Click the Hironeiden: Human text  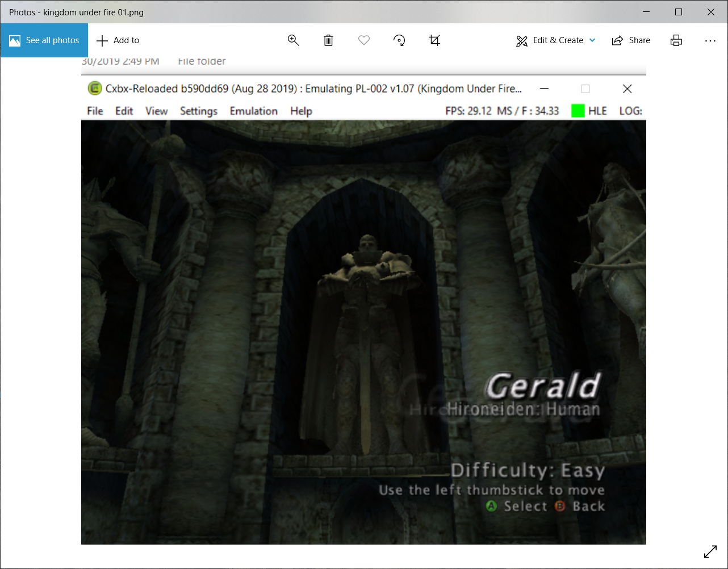pyautogui.click(x=524, y=409)
